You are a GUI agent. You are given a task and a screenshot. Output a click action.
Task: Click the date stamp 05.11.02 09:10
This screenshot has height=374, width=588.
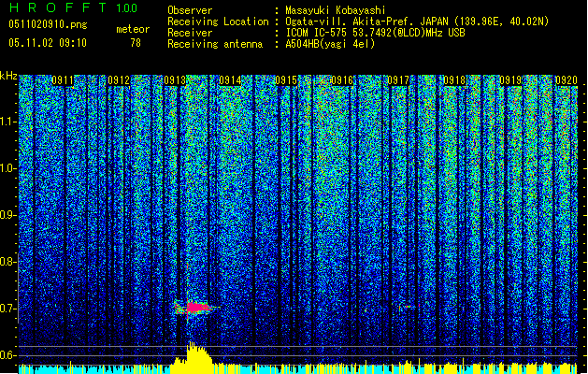48,43
